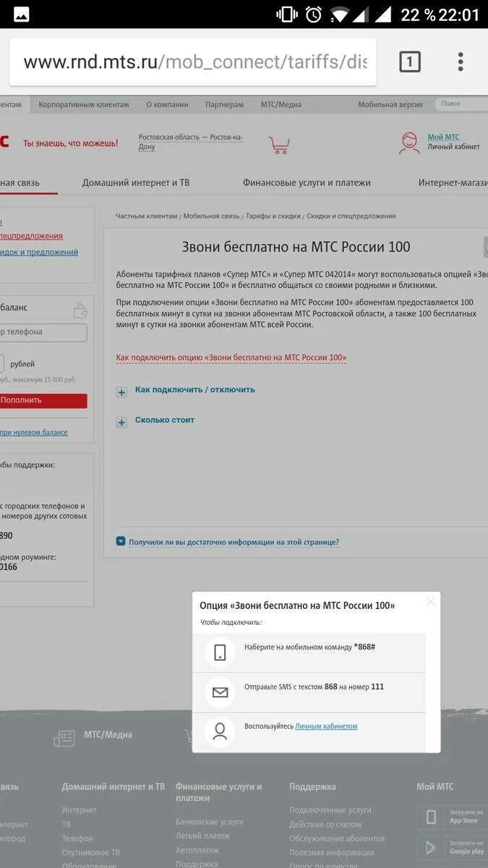Click the phone number input field
Screen dimensions: 488x868
[43, 332]
